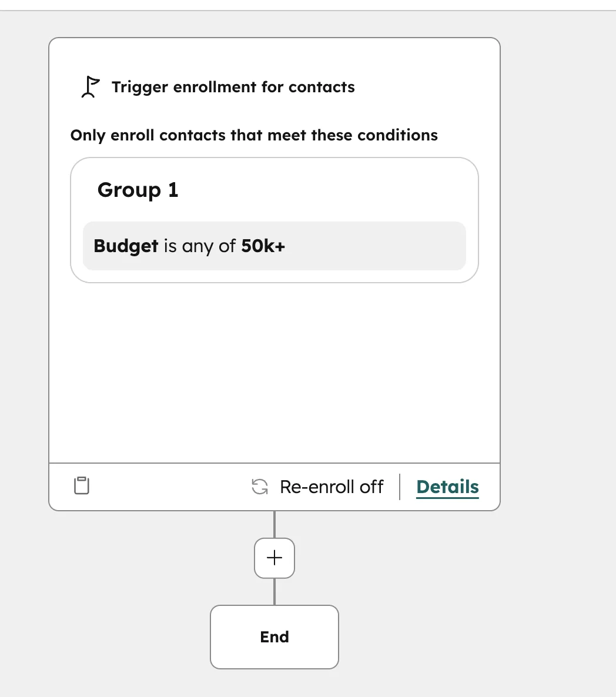
Task: Expand the Group 1 condition group
Action: 138,190
